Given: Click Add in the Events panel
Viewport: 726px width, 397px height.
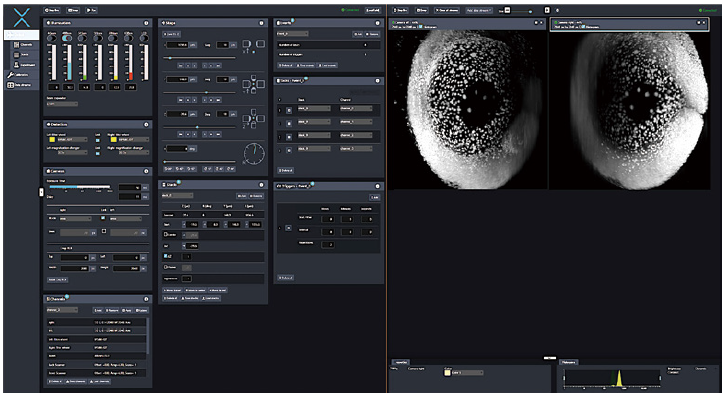Looking at the screenshot, I should [x=358, y=34].
